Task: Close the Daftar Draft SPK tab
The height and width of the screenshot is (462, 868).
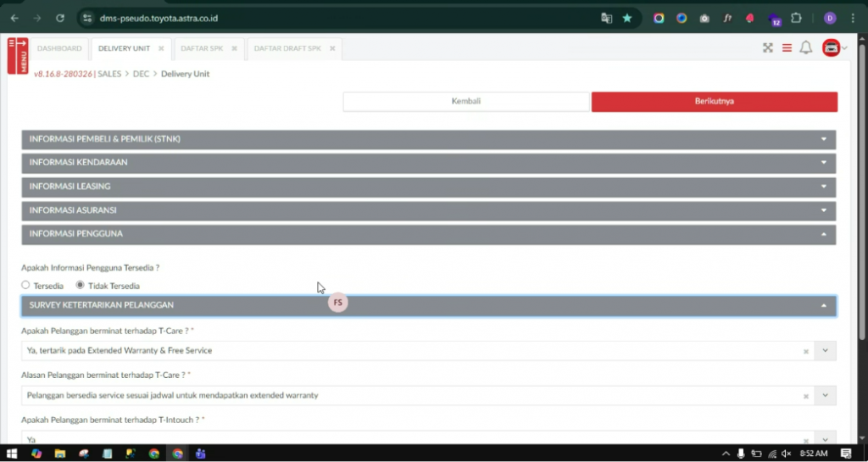Action: (333, 48)
